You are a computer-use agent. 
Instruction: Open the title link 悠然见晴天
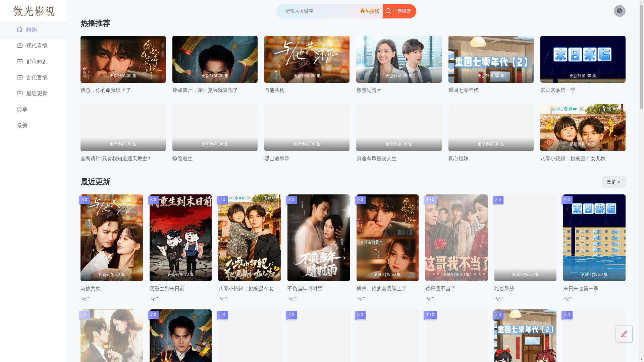point(369,90)
